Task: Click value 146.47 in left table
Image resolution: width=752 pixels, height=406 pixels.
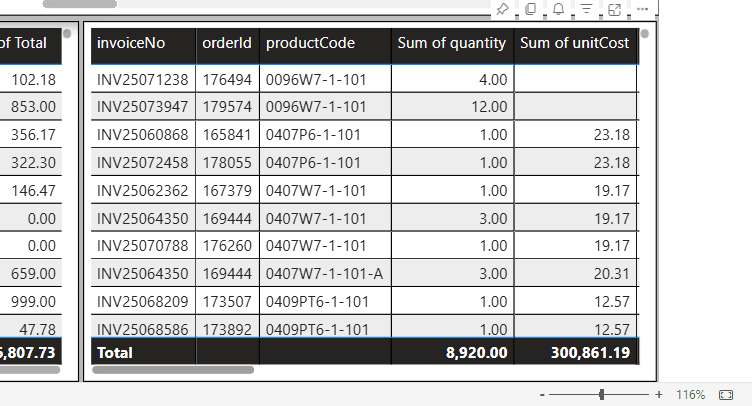Action: (x=34, y=191)
